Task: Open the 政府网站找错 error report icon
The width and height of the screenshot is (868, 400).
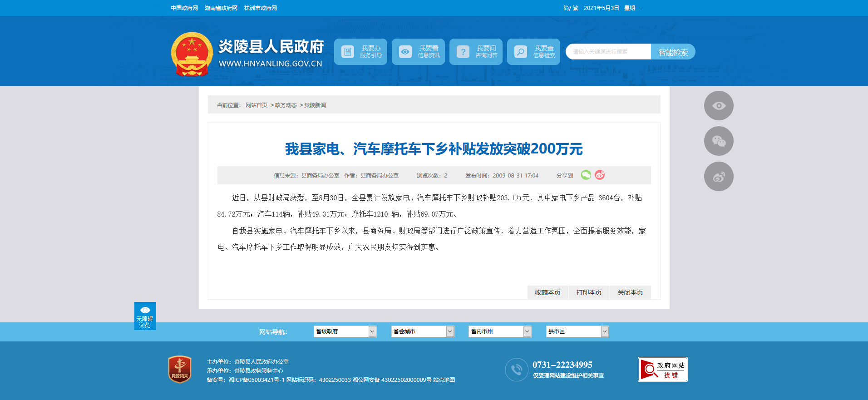Action: click(x=662, y=370)
